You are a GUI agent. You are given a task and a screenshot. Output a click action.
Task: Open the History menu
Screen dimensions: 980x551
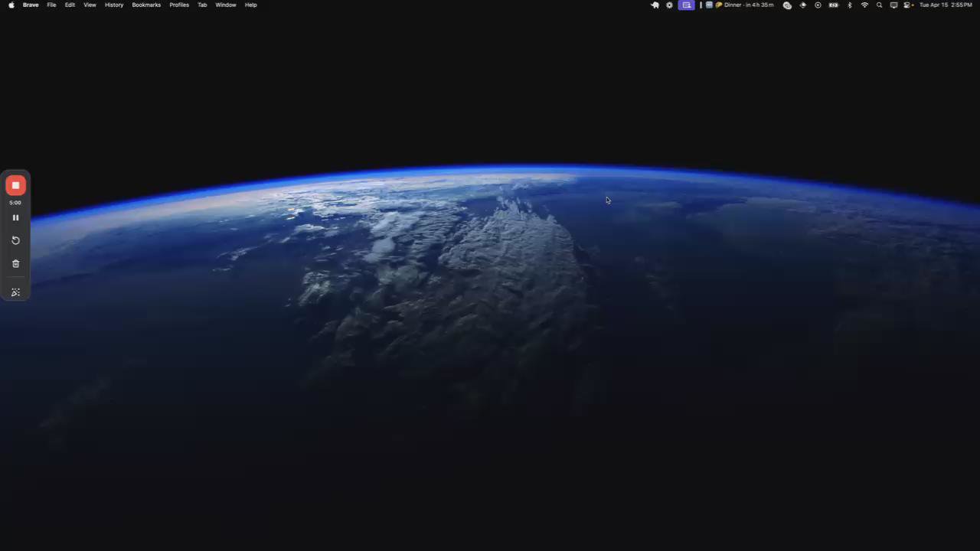[x=114, y=5]
